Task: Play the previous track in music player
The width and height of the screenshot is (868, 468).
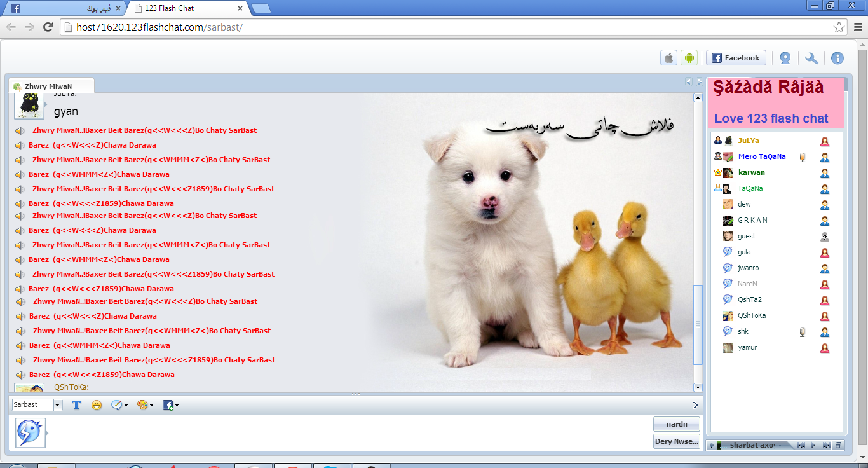Action: pos(802,446)
